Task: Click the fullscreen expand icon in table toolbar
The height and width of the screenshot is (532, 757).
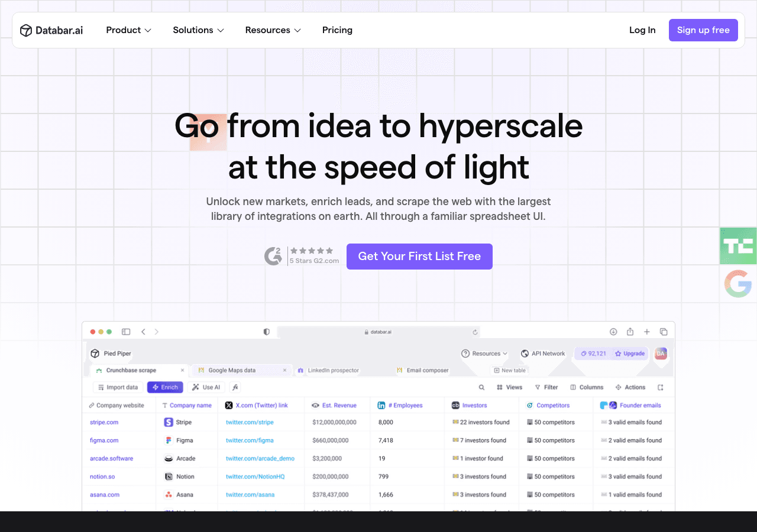Action: point(661,388)
